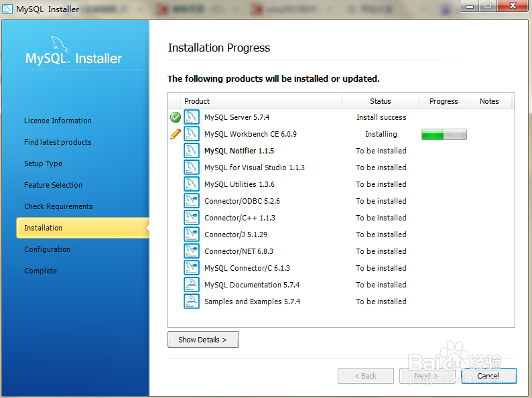The image size is (532, 398).
Task: Select Feature Selection step
Action: 53,185
